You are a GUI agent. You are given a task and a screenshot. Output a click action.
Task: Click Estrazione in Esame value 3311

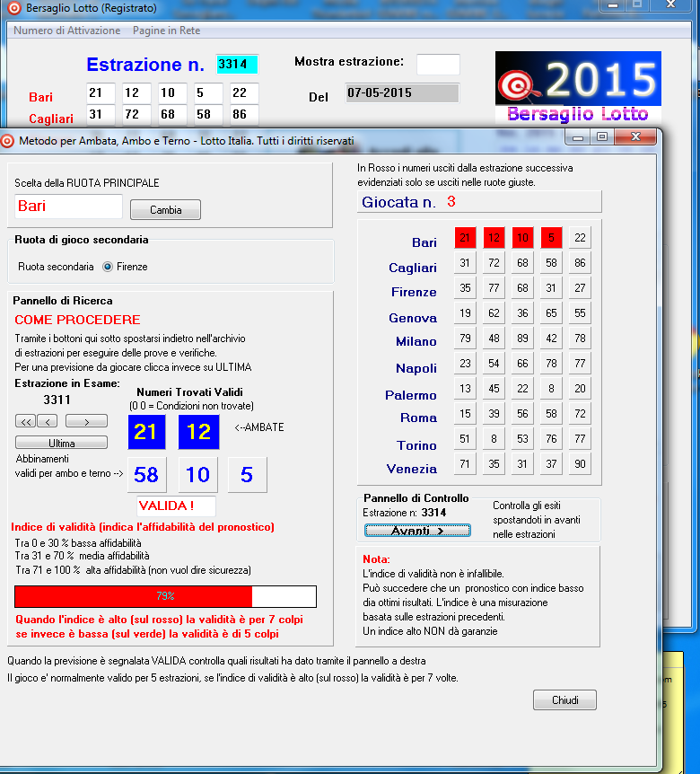point(57,400)
